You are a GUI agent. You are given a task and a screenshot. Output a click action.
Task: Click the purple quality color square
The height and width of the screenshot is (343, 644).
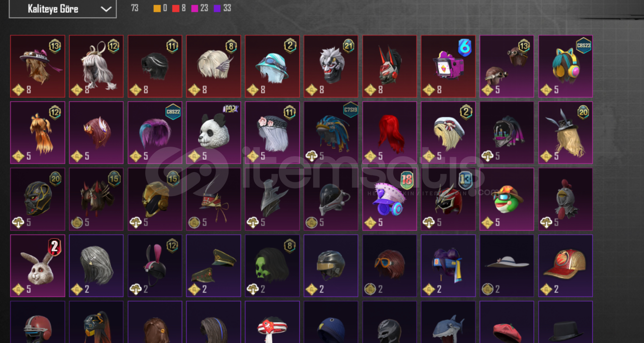217,8
